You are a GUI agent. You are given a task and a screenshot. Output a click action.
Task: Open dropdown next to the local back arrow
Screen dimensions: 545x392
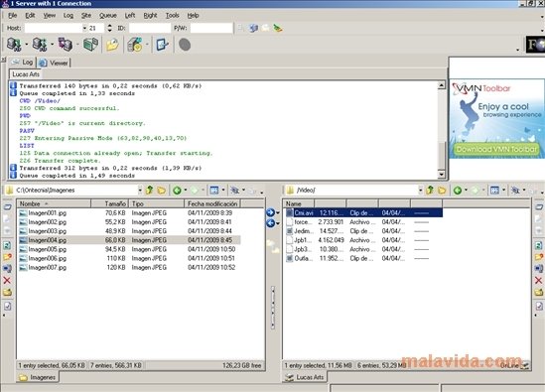tap(186, 191)
